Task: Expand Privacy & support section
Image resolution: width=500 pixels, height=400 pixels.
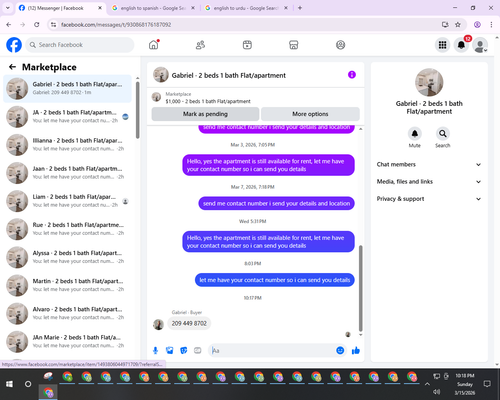Action: click(429, 199)
